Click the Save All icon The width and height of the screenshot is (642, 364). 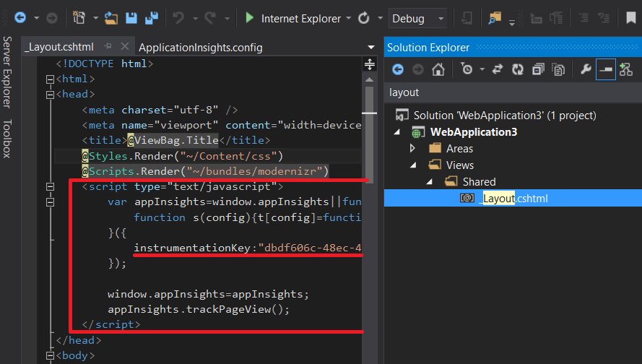pos(152,18)
